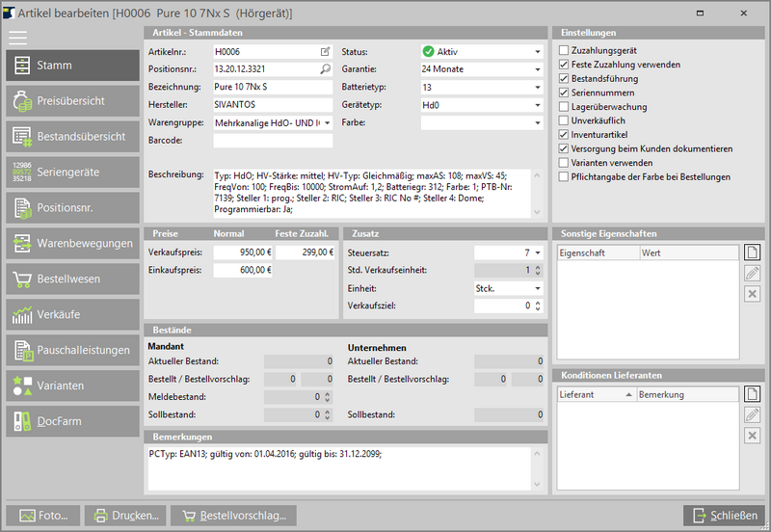Add new entry in Konditionen Lieferanten
Image resolution: width=771 pixels, height=532 pixels.
click(753, 393)
